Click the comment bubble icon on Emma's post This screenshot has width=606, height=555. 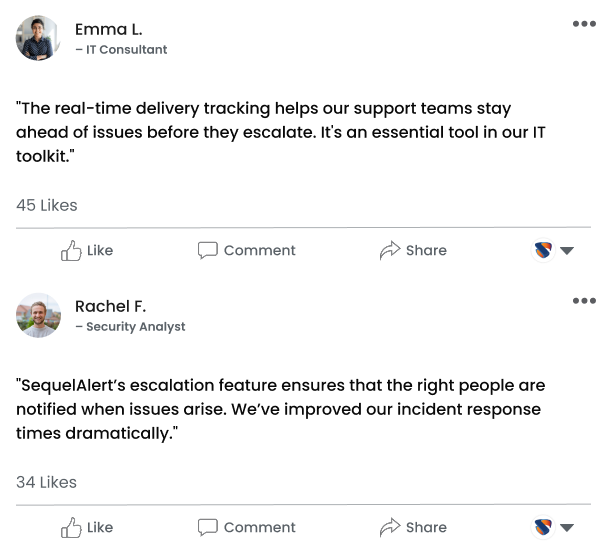pyautogui.click(x=208, y=251)
